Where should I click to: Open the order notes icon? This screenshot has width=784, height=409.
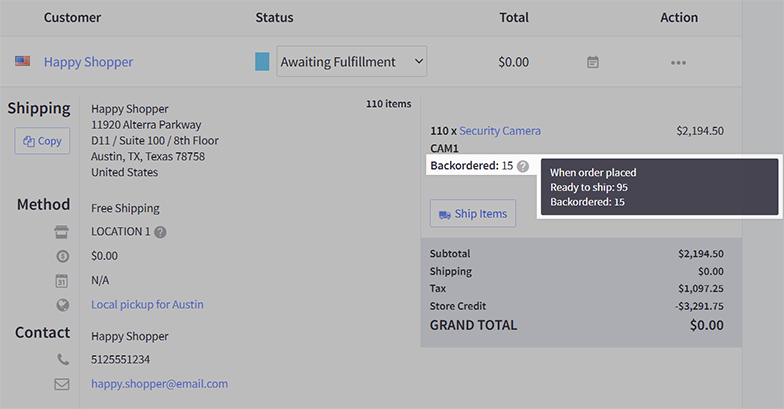coord(592,62)
